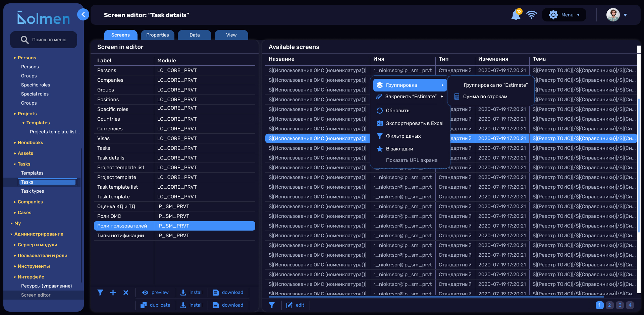Select the Screens tab
This screenshot has height=315, width=644.
point(120,35)
